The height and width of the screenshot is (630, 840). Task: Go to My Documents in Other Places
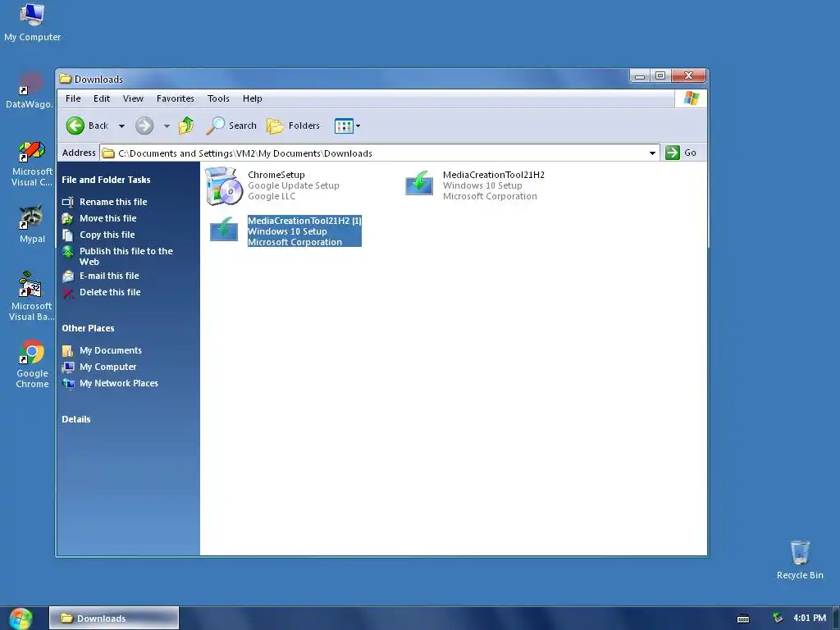[111, 350]
